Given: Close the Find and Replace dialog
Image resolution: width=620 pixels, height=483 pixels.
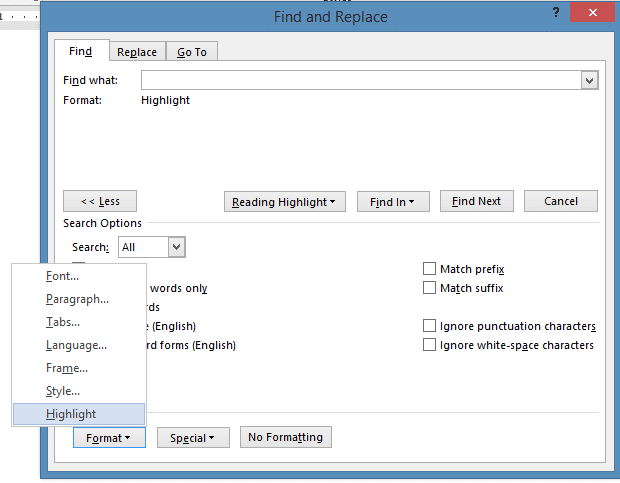Looking at the screenshot, I should pos(595,13).
